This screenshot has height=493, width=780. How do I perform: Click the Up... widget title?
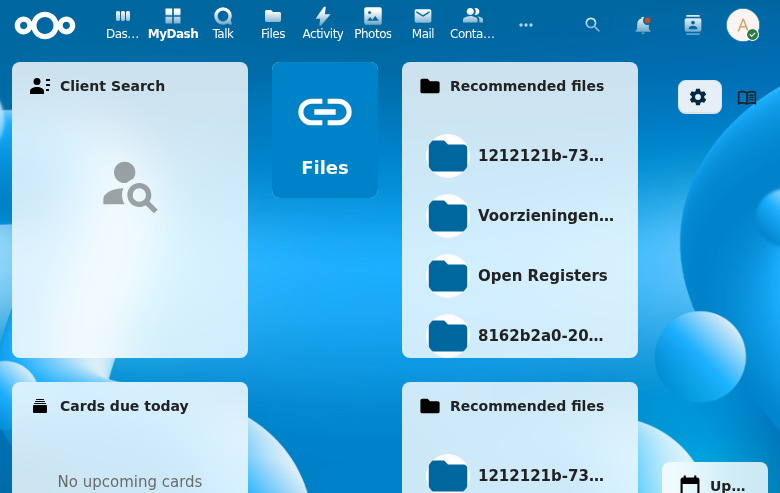[728, 486]
